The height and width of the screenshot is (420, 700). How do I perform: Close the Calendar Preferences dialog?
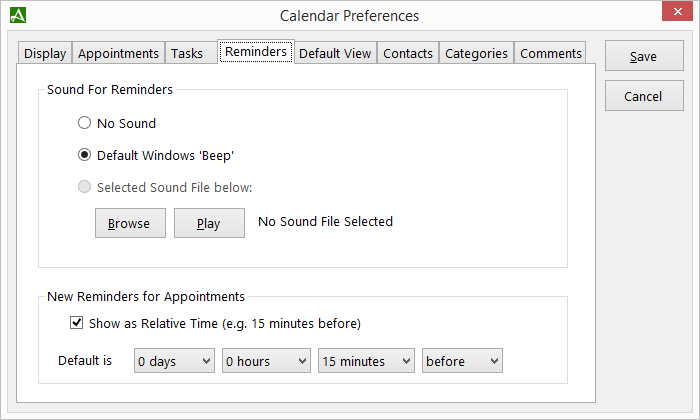(x=677, y=11)
